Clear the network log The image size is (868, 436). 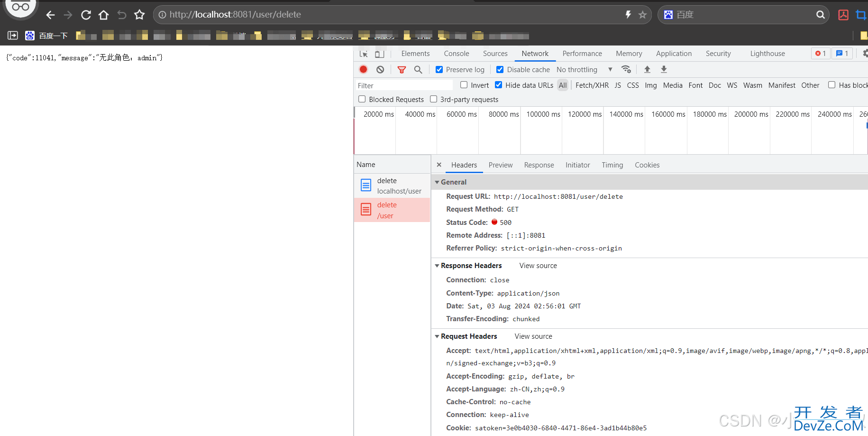point(380,70)
